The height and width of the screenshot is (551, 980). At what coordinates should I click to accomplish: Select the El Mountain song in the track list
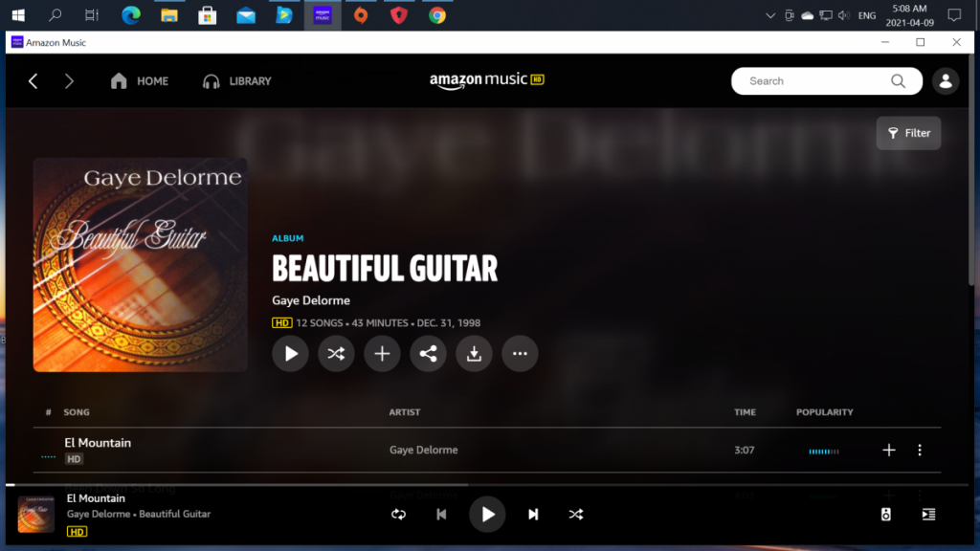[x=98, y=443]
